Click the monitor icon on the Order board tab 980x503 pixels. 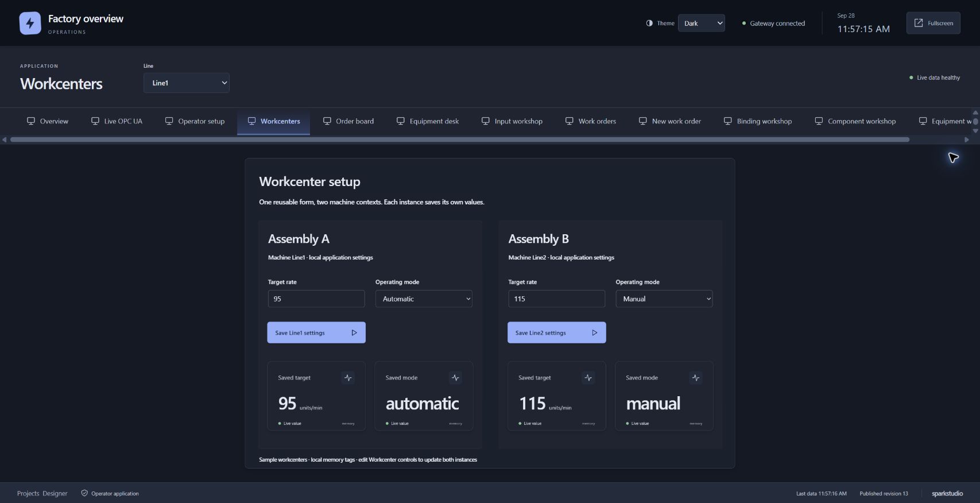click(327, 121)
